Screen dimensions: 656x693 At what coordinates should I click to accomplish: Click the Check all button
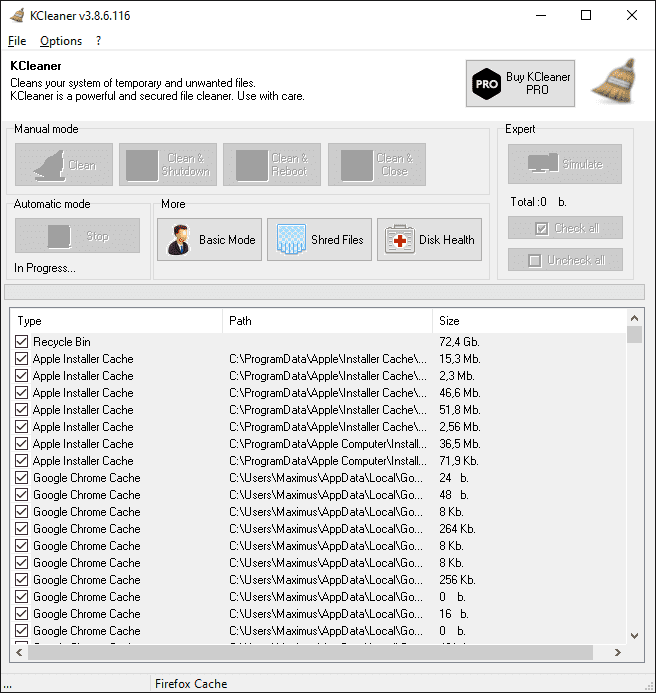click(565, 228)
